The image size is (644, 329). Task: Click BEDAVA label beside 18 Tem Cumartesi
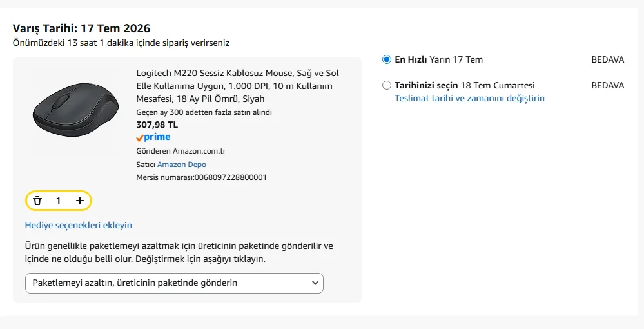(x=607, y=86)
